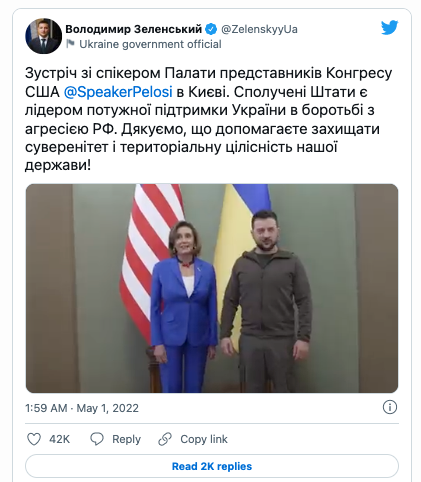Screen dimensions: 421x482
Task: Like the tweet with heart icon
Action: tap(34, 439)
